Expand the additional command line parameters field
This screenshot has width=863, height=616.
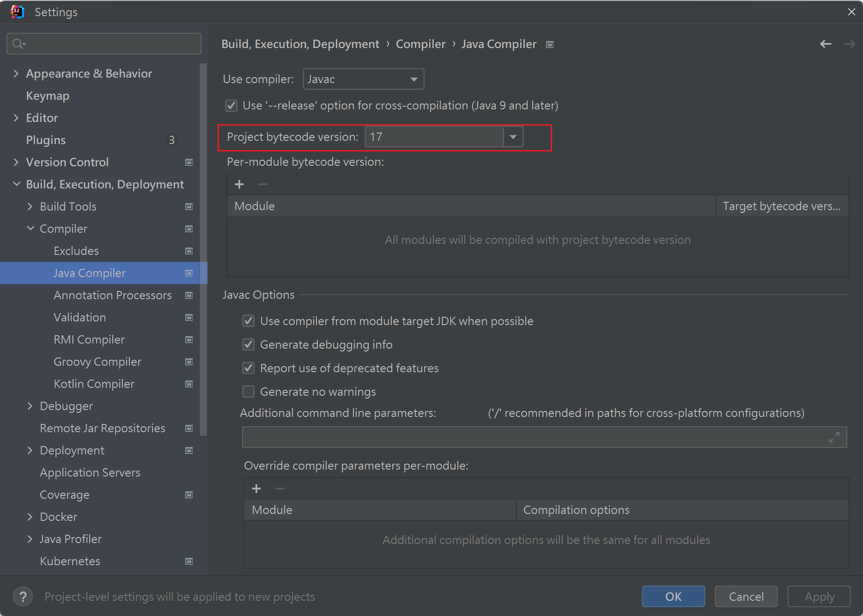(834, 437)
